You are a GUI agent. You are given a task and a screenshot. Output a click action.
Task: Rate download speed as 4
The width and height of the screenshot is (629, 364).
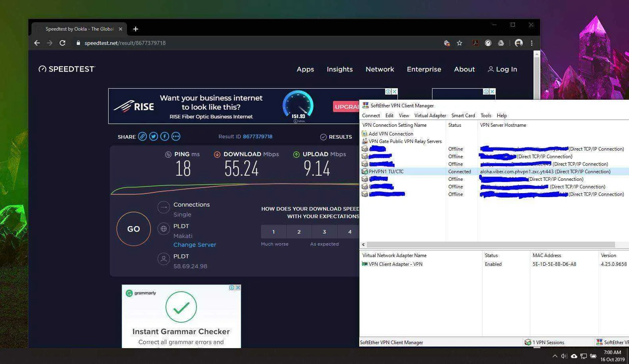349,232
